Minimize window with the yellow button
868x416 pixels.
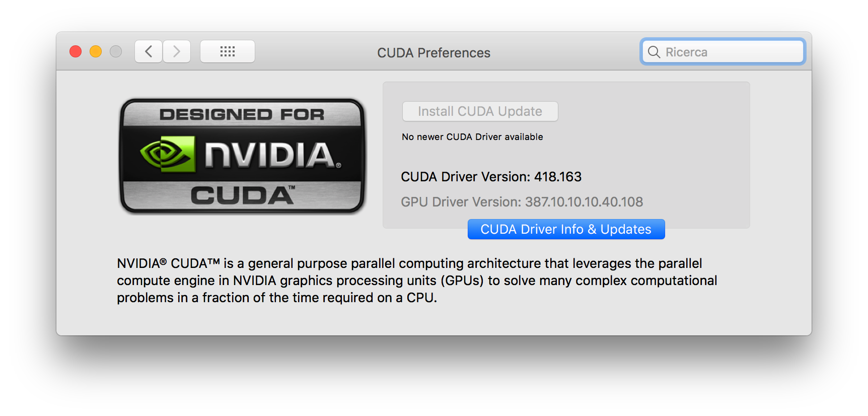[x=96, y=51]
